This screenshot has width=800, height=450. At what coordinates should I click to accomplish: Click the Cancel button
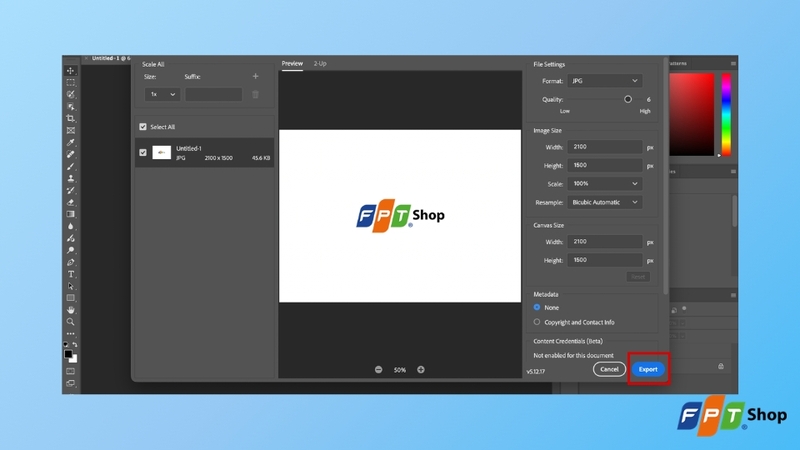click(x=609, y=369)
